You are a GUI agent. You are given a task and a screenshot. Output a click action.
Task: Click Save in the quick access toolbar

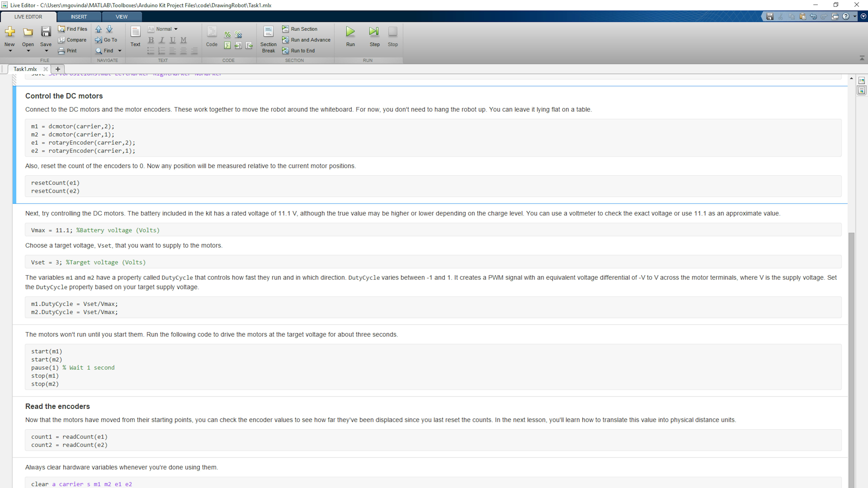tap(770, 16)
